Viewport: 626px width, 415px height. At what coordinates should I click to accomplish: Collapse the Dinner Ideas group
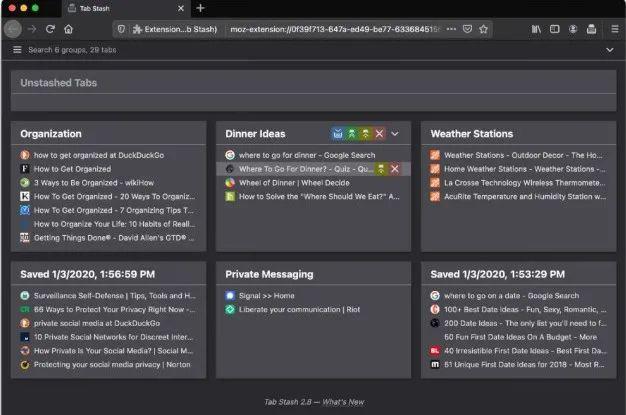point(395,133)
